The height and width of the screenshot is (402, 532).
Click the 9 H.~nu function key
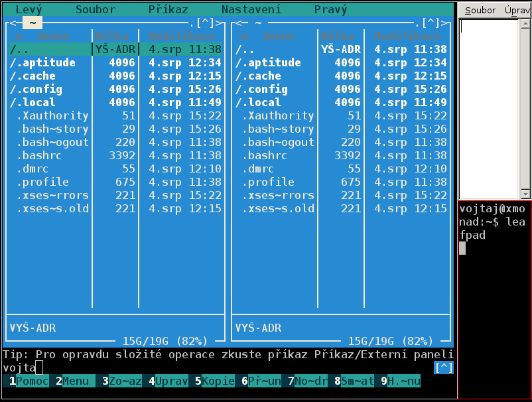401,381
